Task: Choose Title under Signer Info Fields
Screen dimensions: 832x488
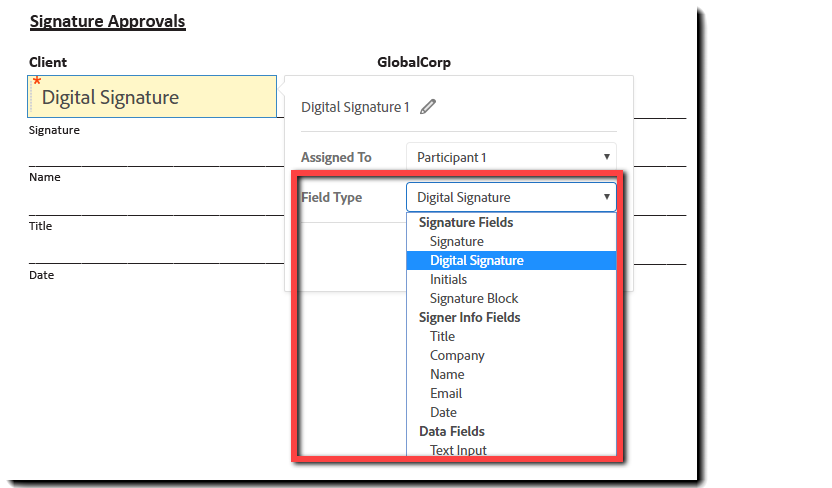Action: pyautogui.click(x=442, y=336)
